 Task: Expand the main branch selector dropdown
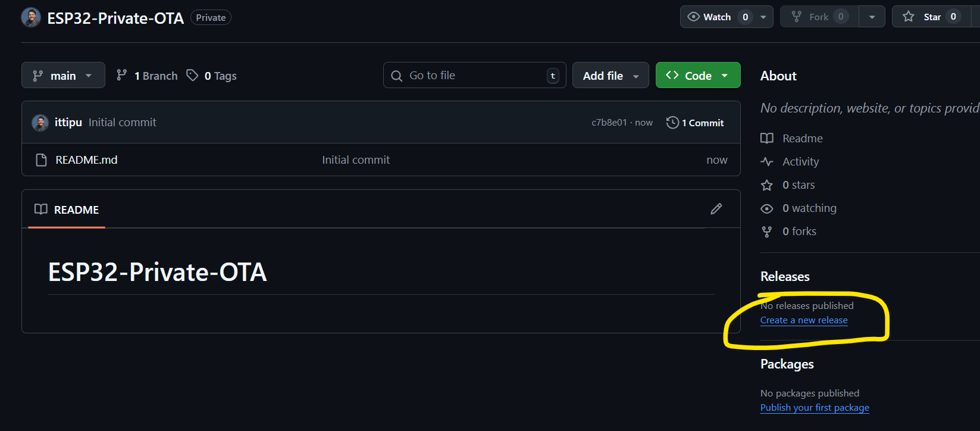(63, 76)
